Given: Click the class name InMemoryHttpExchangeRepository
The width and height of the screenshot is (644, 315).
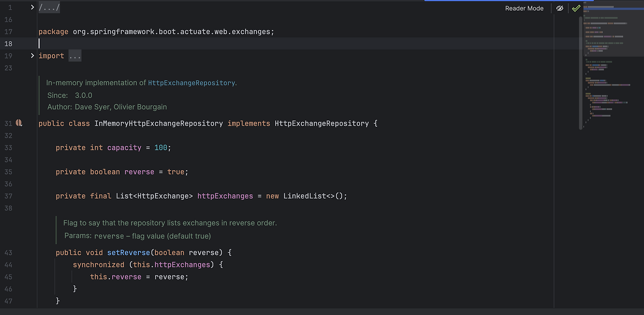Looking at the screenshot, I should point(158,123).
